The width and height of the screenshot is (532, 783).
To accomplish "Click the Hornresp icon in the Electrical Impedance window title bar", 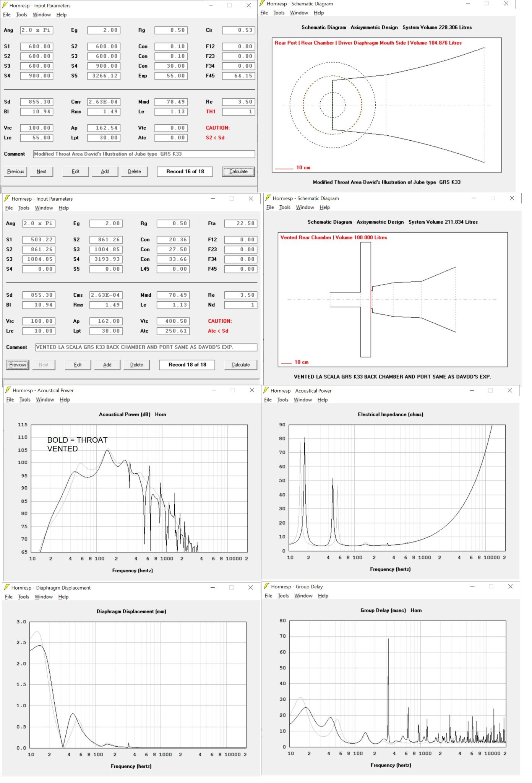I will coord(266,390).
